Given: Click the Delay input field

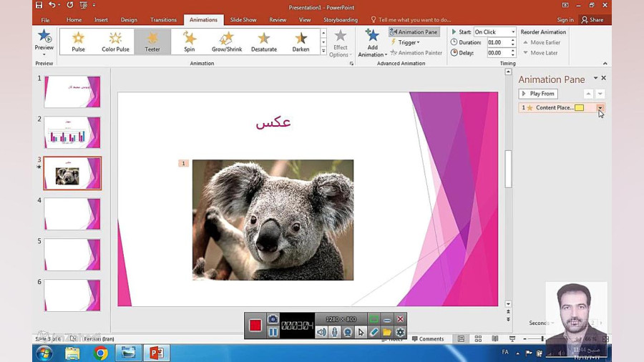Looking at the screenshot, I should 498,53.
